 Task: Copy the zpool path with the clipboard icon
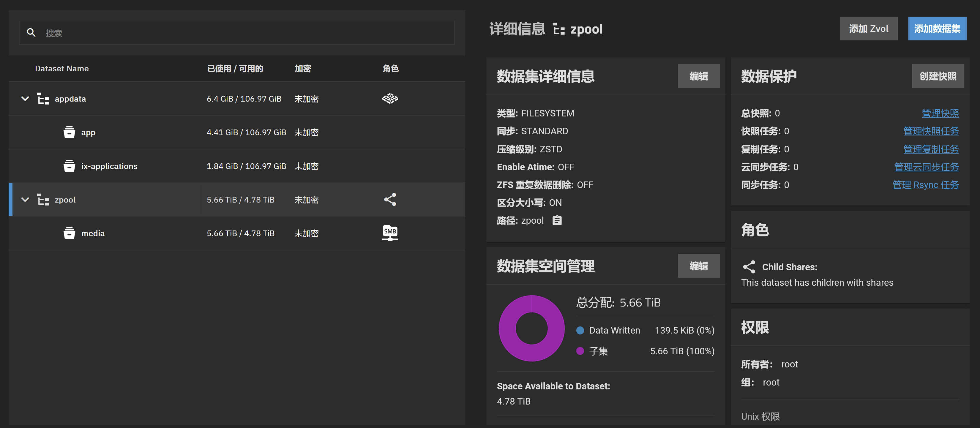click(x=557, y=220)
